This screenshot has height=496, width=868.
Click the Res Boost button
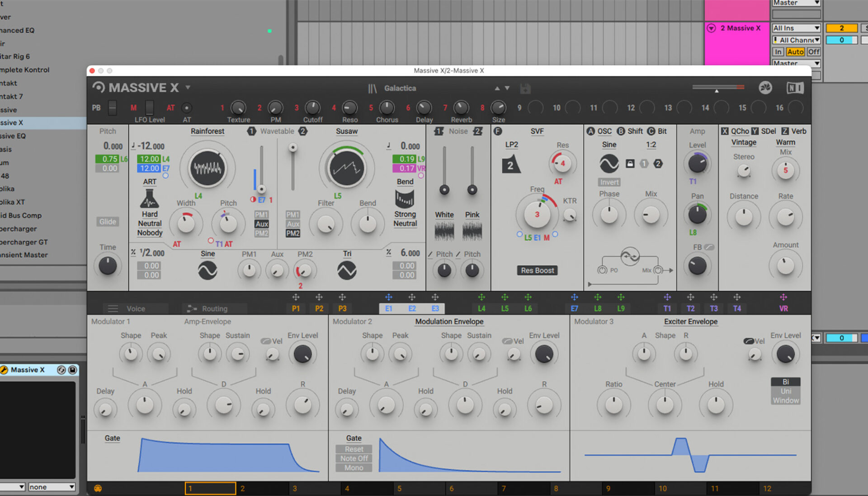(537, 270)
